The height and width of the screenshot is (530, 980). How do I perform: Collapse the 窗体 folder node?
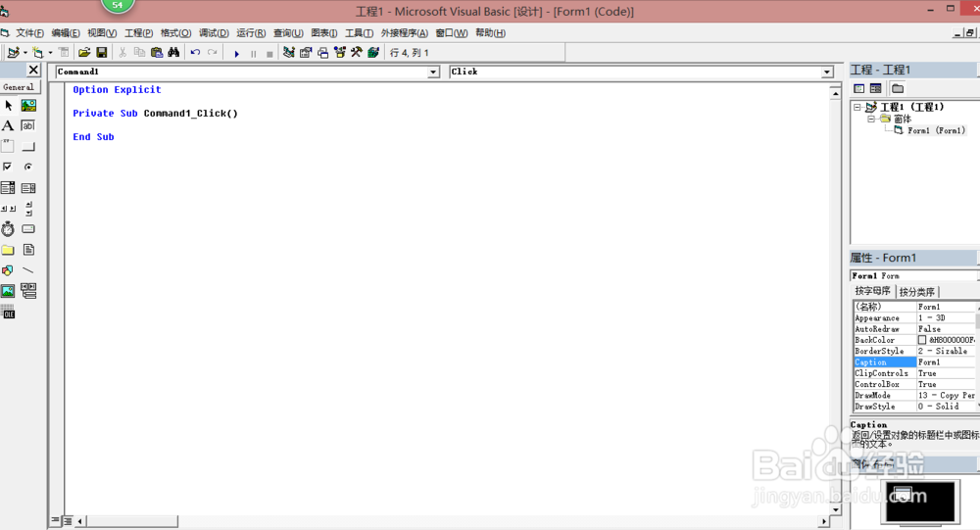(x=870, y=119)
